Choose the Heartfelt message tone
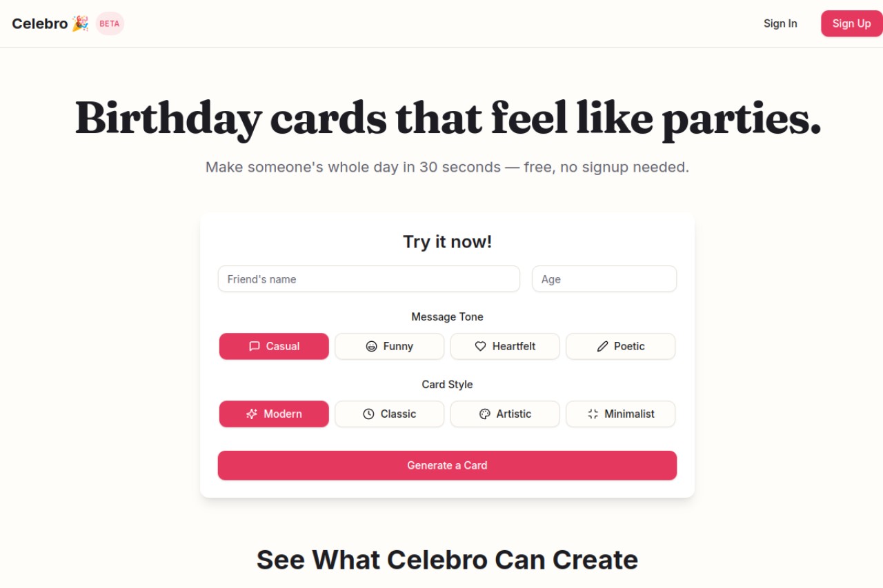 505,346
